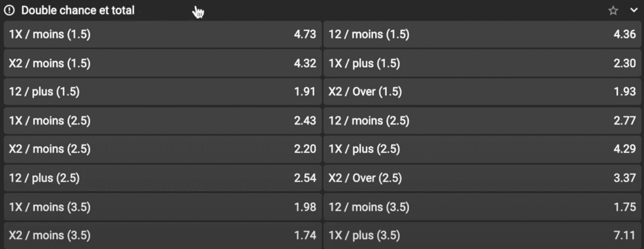Choose 12 / moins (3.5) at 1.75
This screenshot has height=249, width=644.
coord(482,207)
